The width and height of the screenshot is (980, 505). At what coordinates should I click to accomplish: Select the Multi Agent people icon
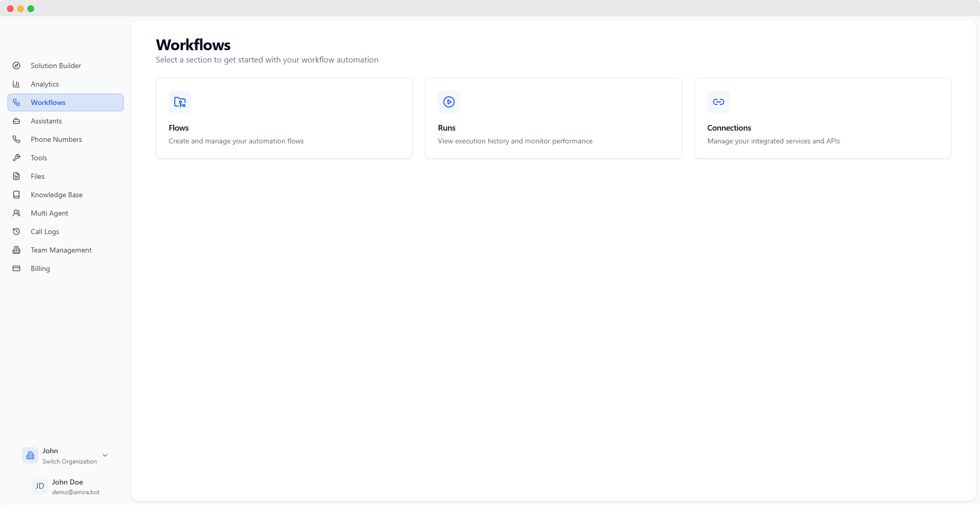coord(17,213)
